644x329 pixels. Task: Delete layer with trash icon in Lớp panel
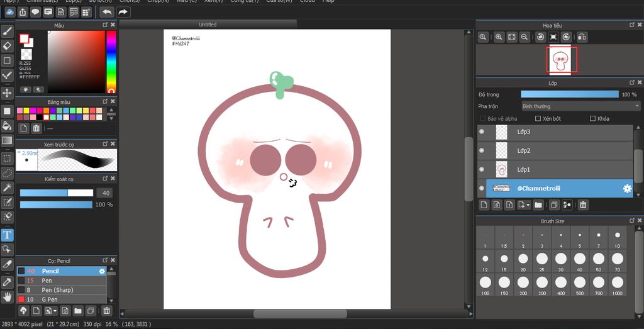click(583, 205)
